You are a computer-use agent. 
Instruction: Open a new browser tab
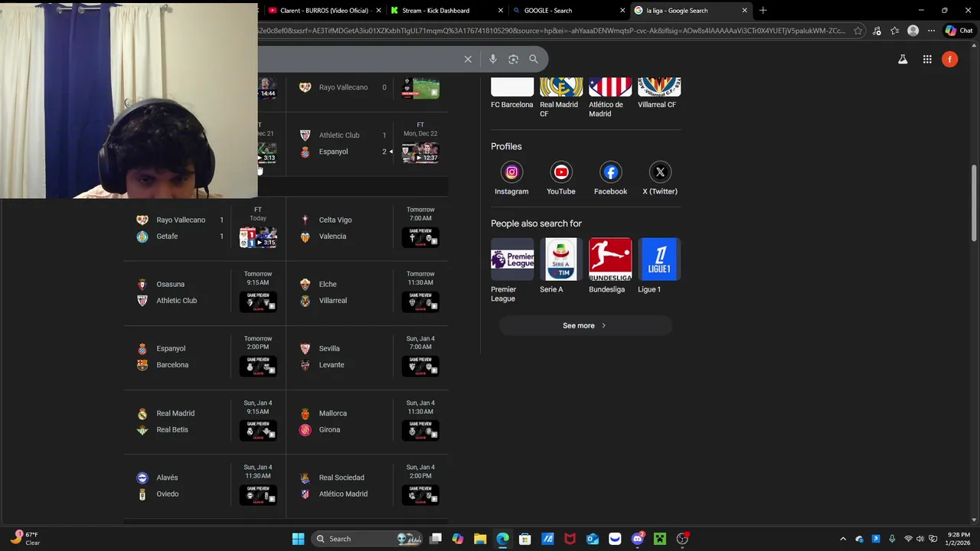point(763,11)
